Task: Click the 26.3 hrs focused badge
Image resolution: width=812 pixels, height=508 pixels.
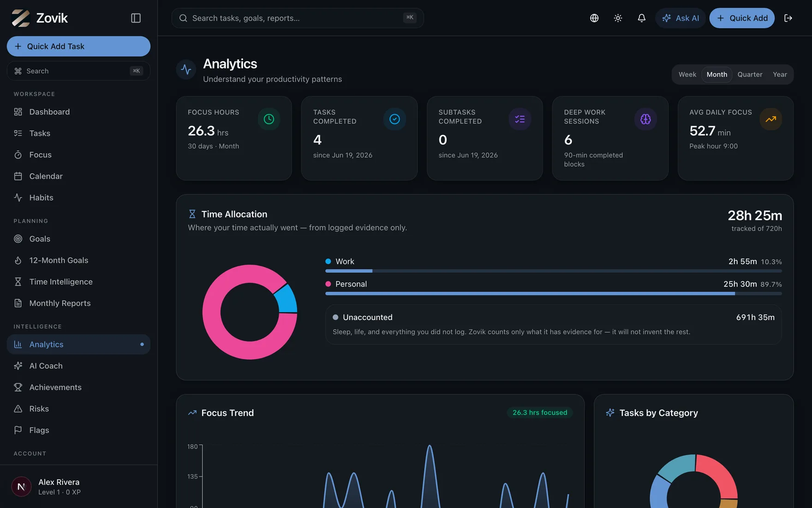Action: [x=540, y=412]
